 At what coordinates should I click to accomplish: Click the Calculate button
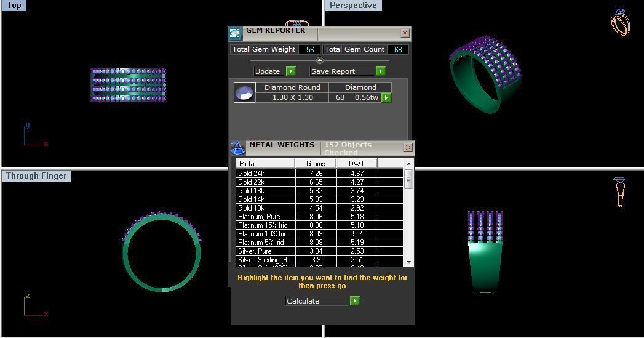317,300
